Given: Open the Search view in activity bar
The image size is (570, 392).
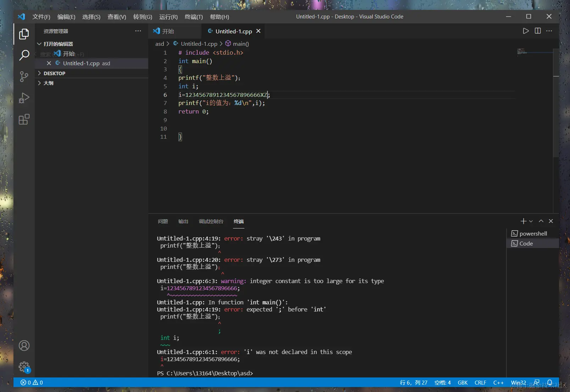Looking at the screenshot, I should pos(24,55).
